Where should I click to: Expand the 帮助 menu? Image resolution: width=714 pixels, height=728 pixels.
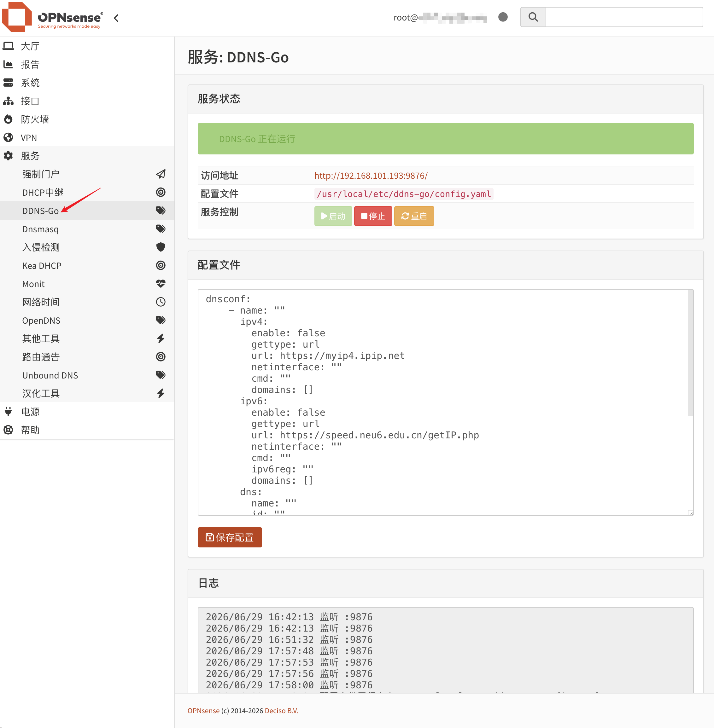[x=87, y=430]
